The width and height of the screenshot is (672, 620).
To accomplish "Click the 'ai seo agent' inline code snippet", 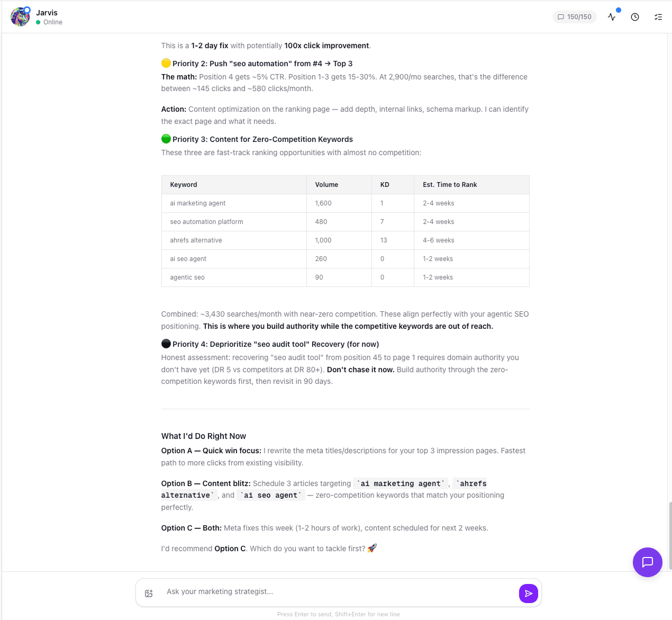I will tap(270, 495).
